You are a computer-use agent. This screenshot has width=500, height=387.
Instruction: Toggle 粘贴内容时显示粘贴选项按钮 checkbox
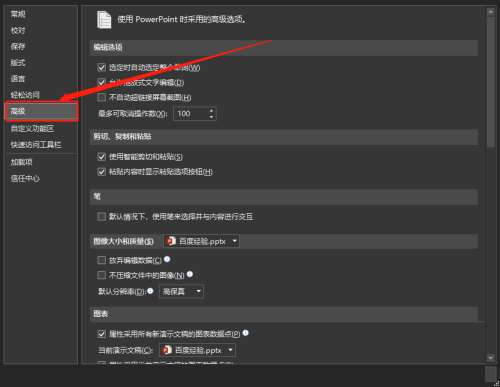(102, 172)
